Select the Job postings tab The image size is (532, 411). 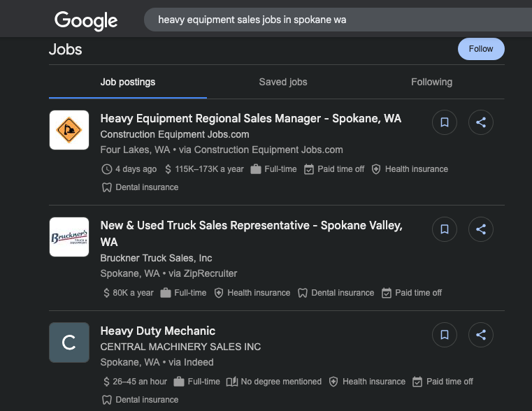click(128, 82)
